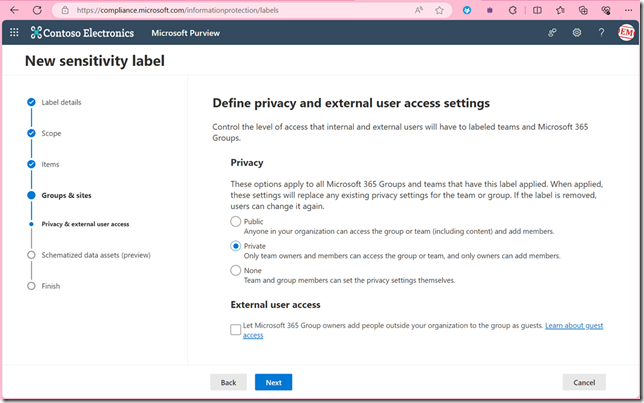
Task: Toggle split screen icon
Action: click(537, 10)
